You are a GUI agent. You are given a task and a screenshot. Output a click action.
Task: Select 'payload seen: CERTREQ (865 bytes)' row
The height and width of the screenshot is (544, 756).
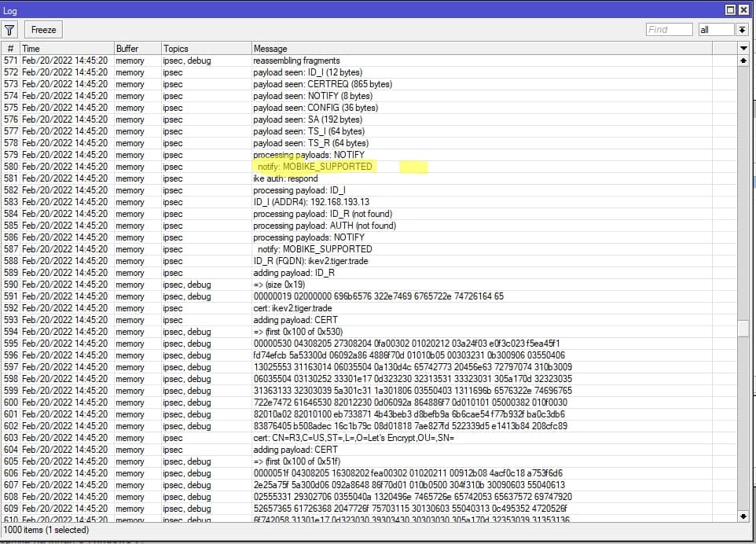pyautogui.click(x=369, y=84)
